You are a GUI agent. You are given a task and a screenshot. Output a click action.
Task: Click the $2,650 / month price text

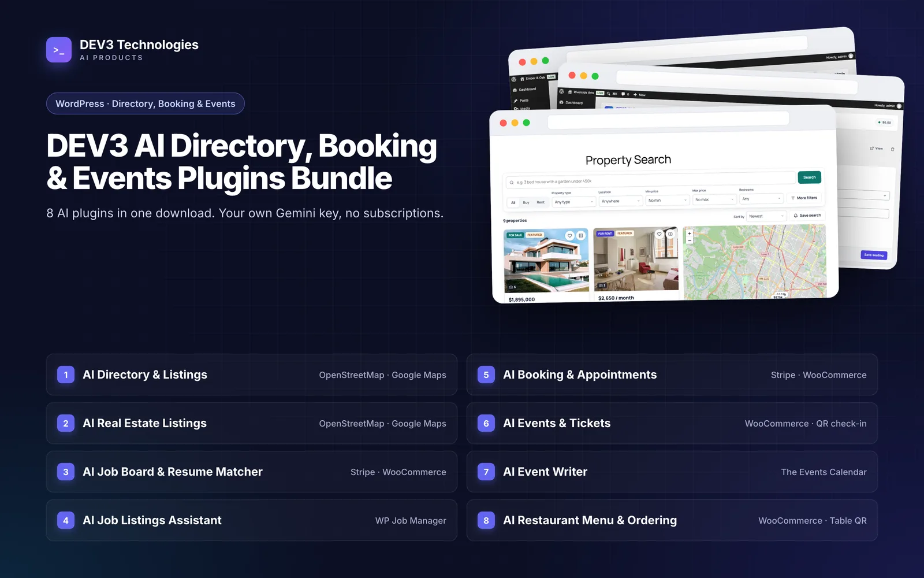616,298
